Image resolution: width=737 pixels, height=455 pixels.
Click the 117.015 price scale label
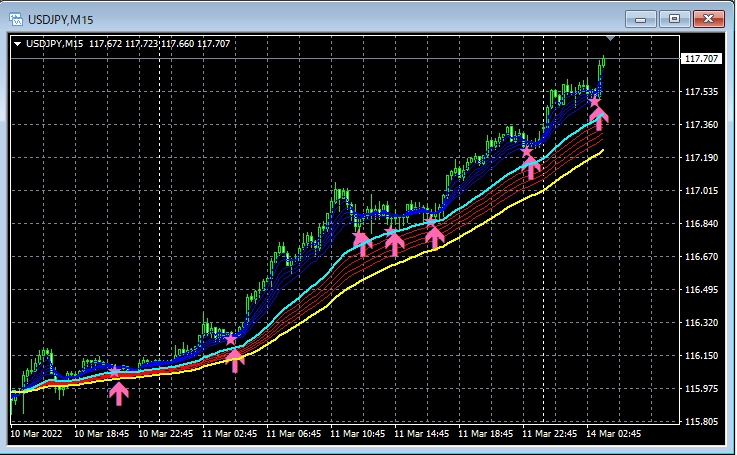coord(700,191)
